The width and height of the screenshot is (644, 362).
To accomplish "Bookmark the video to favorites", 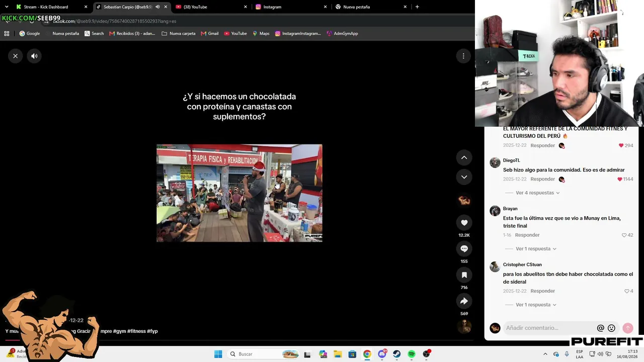I will [x=464, y=275].
